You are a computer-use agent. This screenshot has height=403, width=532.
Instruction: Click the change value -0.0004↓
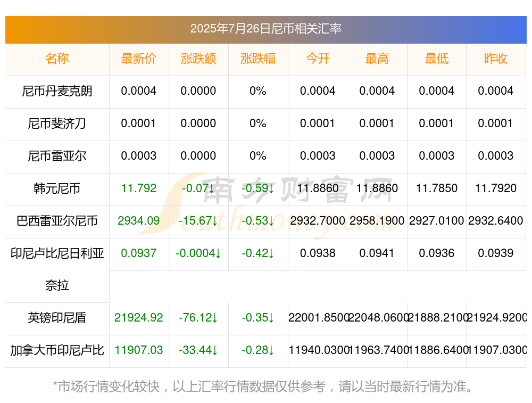point(198,253)
